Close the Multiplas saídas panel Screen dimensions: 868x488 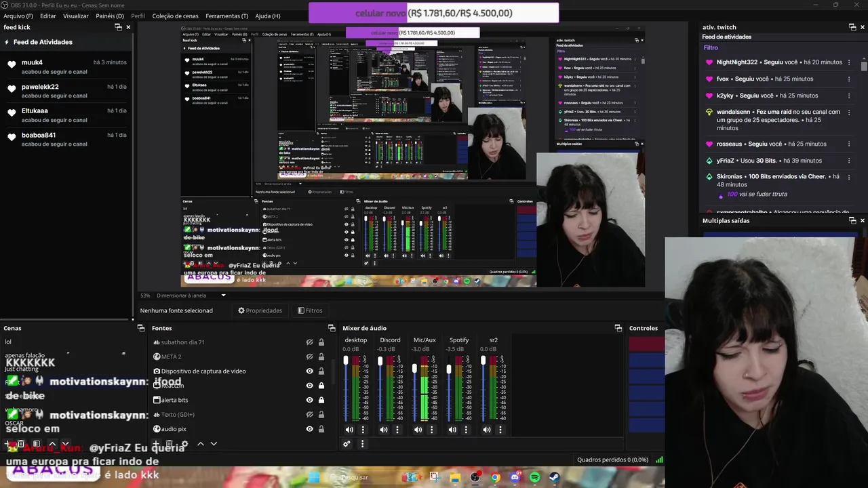coord(863,220)
